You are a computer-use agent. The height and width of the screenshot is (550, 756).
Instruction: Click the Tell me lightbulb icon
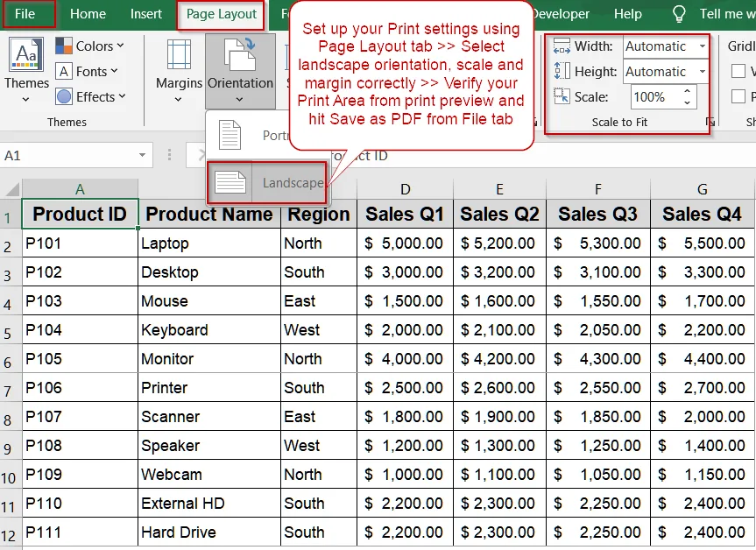point(679,14)
